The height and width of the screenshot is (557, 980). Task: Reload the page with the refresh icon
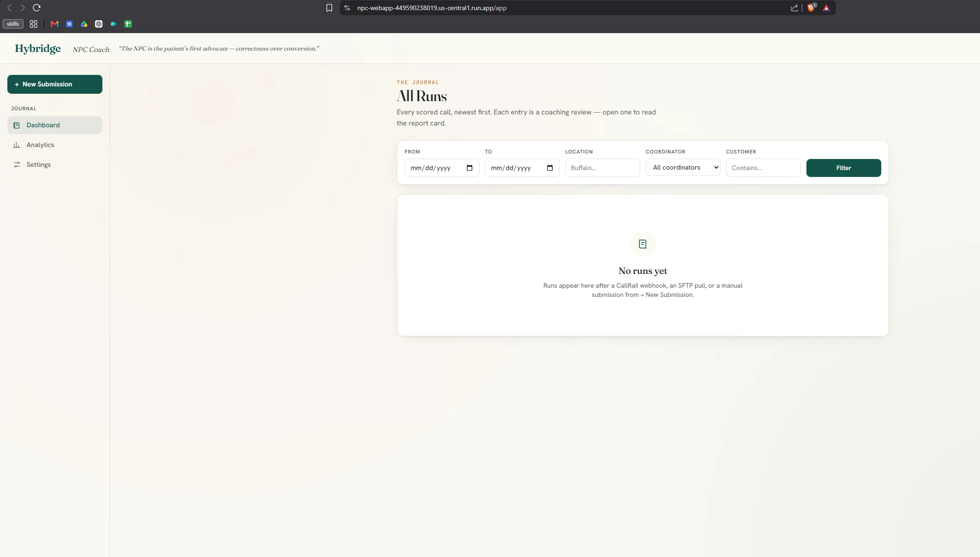[37, 8]
